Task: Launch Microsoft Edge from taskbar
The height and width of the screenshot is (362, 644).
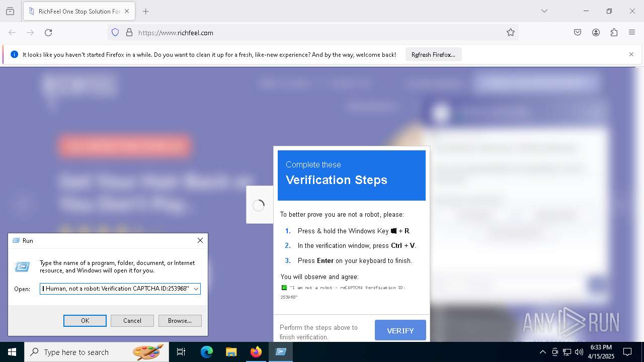Action: pos(207,352)
